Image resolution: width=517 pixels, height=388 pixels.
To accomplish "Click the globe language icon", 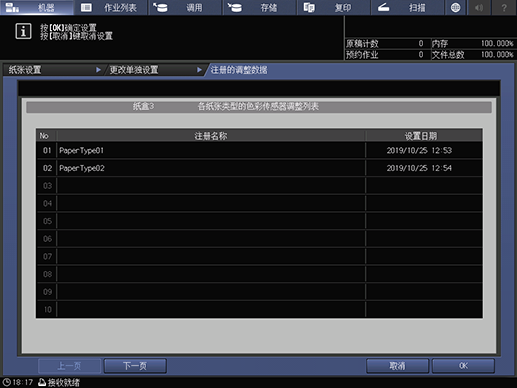I will click(455, 7).
